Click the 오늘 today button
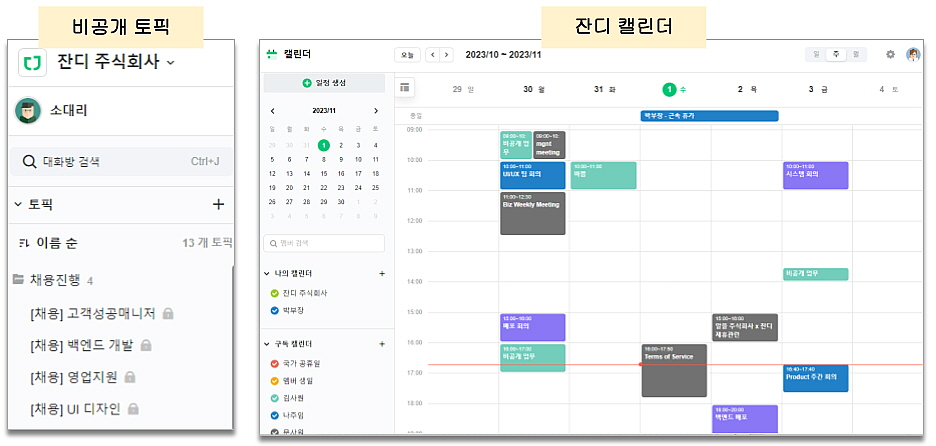 click(407, 55)
